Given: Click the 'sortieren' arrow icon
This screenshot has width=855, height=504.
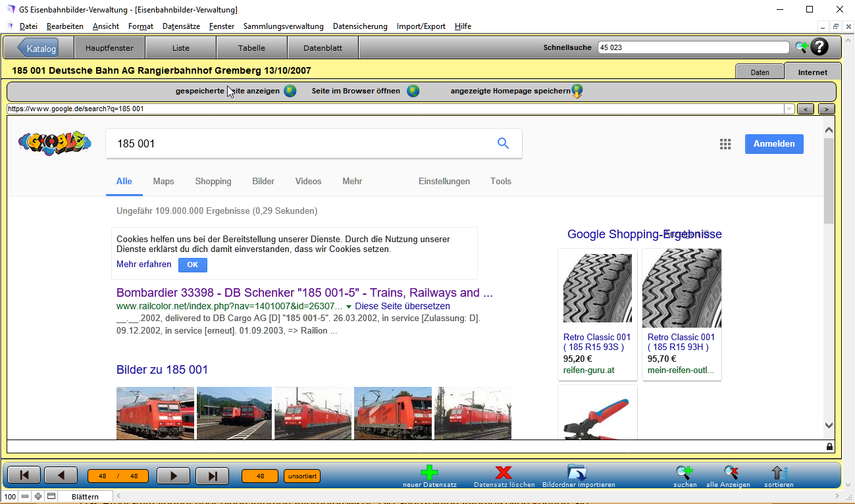Looking at the screenshot, I should pos(779,472).
